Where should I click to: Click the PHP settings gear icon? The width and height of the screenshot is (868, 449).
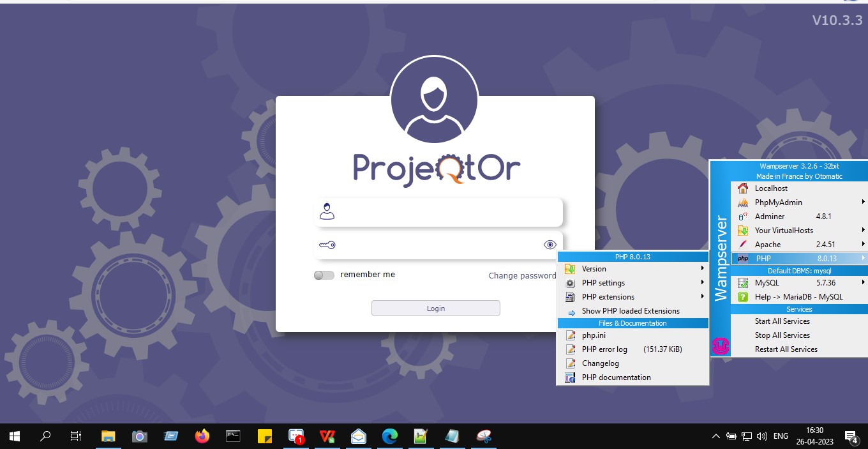coord(570,283)
